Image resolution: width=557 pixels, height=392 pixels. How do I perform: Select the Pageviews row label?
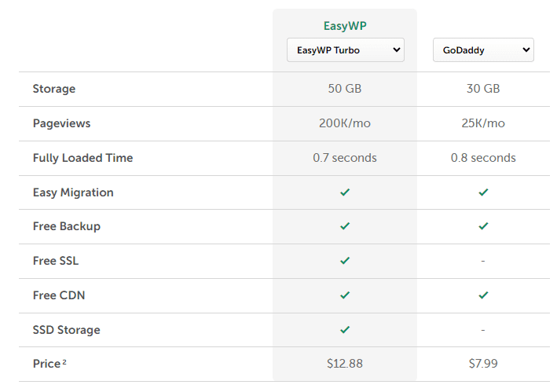point(61,123)
